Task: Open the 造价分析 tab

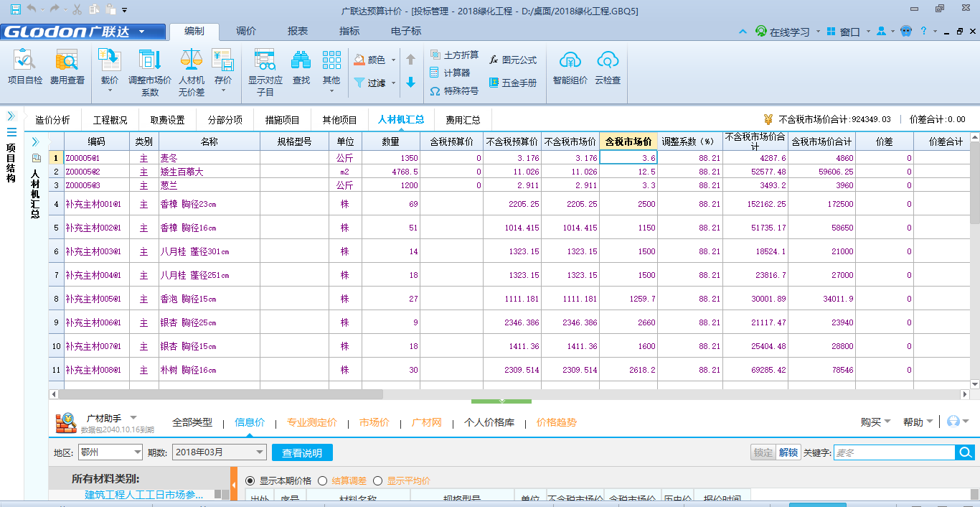Action: click(x=53, y=120)
